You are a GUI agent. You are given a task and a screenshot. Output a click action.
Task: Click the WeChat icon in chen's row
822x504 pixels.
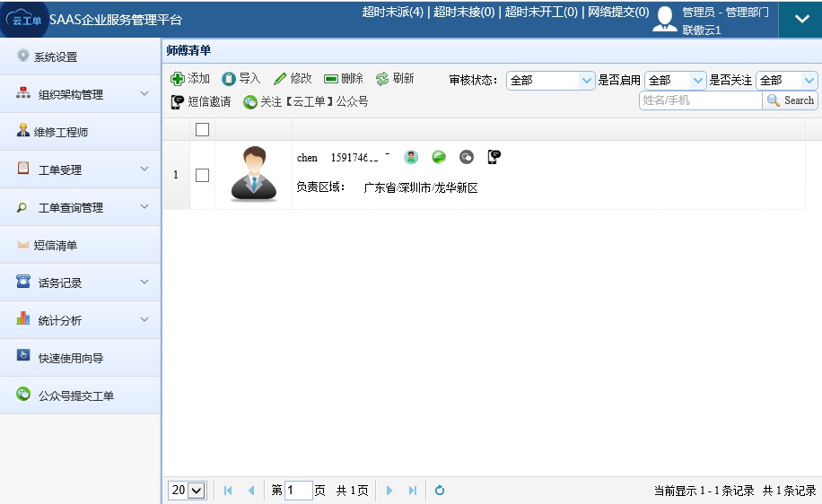(467, 157)
